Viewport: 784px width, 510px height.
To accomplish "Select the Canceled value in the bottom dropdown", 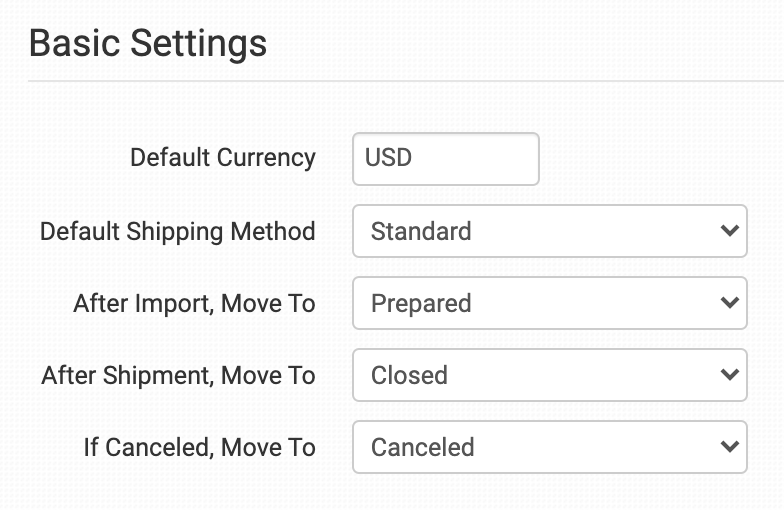I will tap(422, 447).
